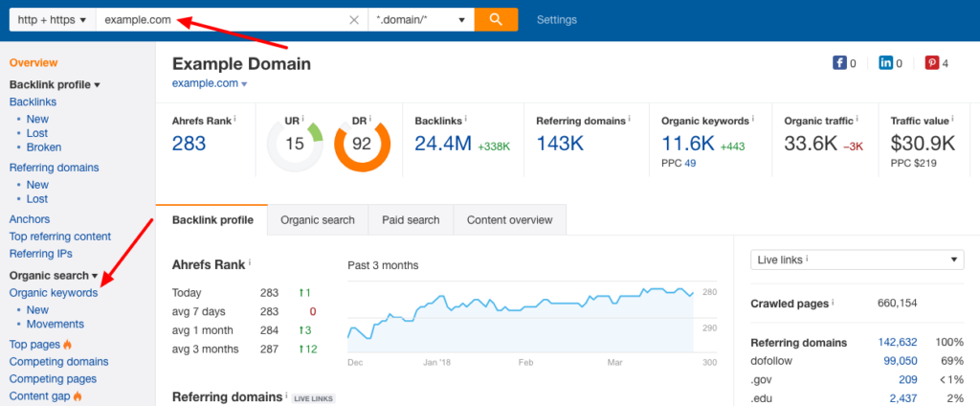Viewport: 980px width, 406px height.
Task: Click the Traffic value $30.9K
Action: click(923, 144)
